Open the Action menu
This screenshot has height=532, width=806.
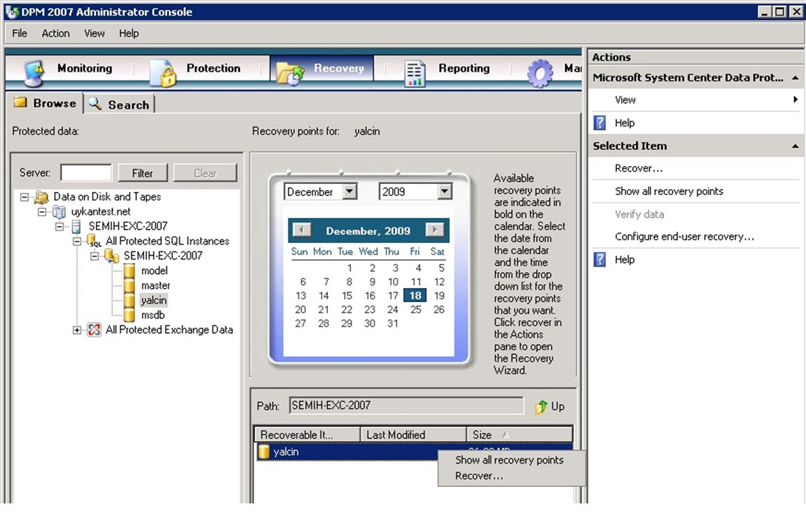55,33
